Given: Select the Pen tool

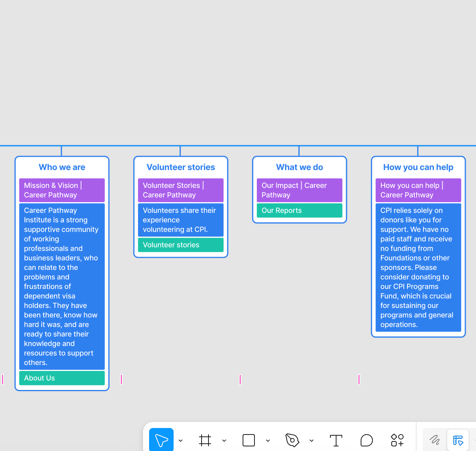Looking at the screenshot, I should [x=292, y=440].
